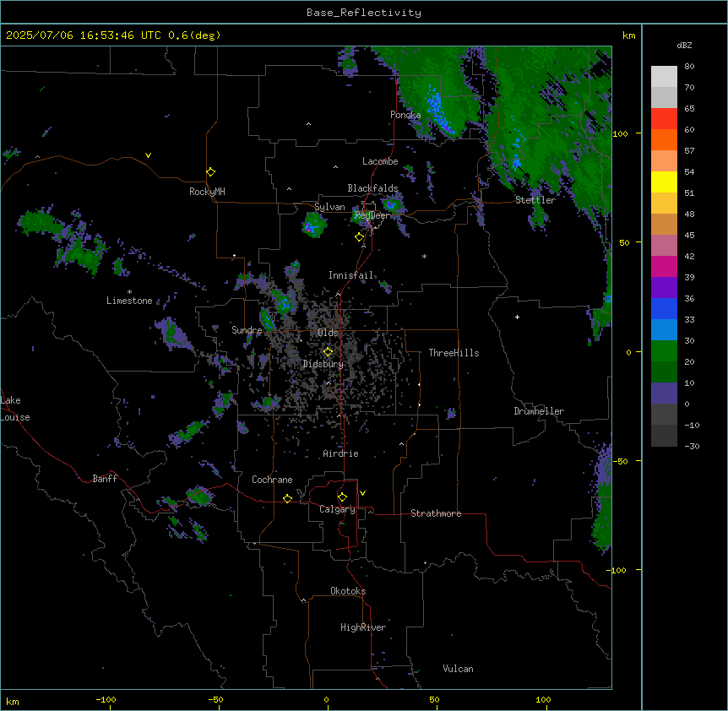Image resolution: width=728 pixels, height=711 pixels.
Task: Select the Olds label
Action: tap(328, 333)
